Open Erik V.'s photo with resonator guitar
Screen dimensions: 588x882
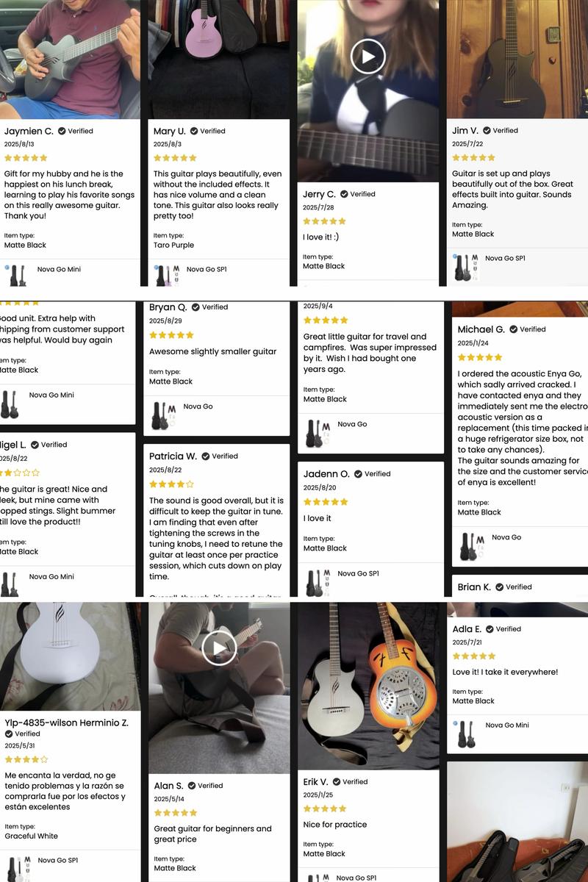pos(368,685)
